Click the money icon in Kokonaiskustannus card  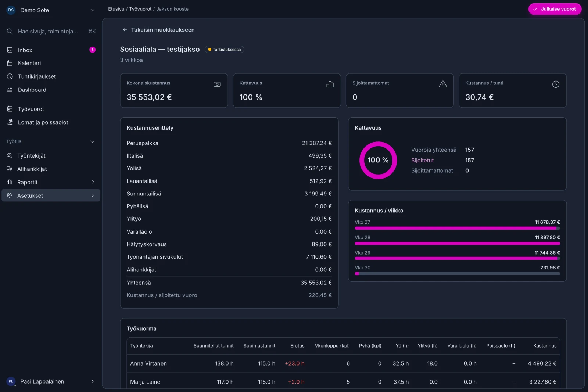[217, 84]
